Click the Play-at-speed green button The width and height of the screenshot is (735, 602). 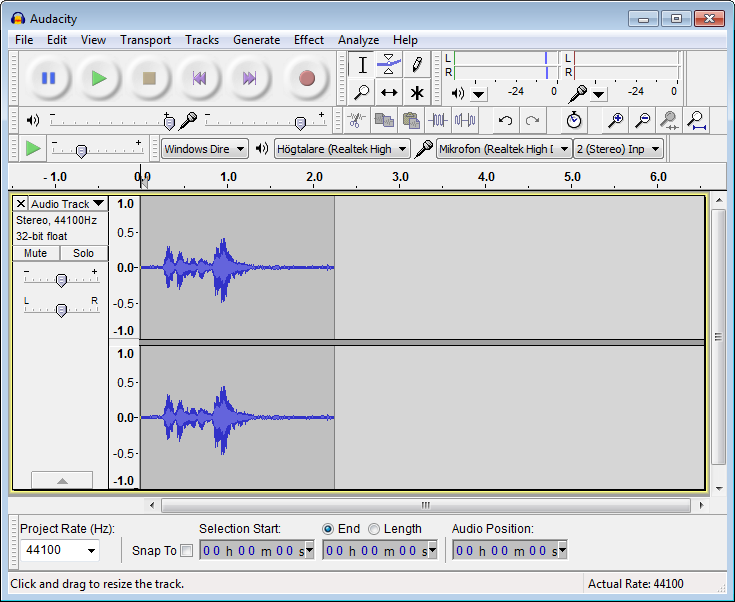point(33,149)
